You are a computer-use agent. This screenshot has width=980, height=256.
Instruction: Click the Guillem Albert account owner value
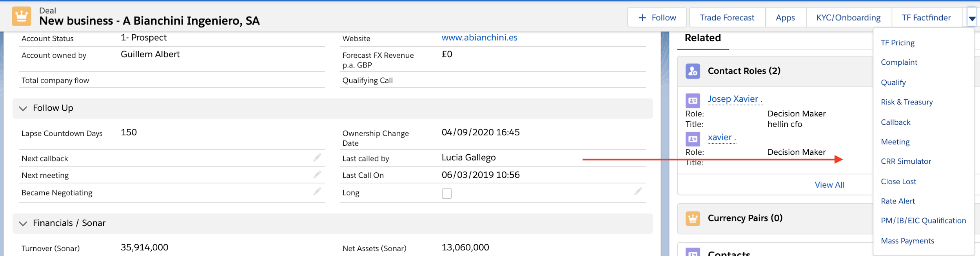[150, 55]
